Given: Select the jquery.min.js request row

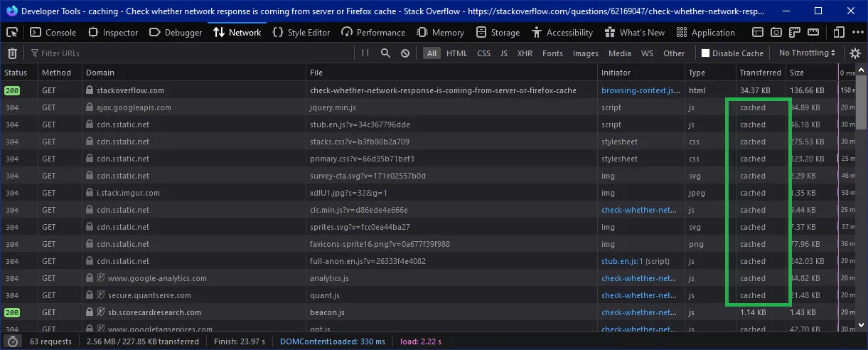Looking at the screenshot, I should (x=428, y=107).
